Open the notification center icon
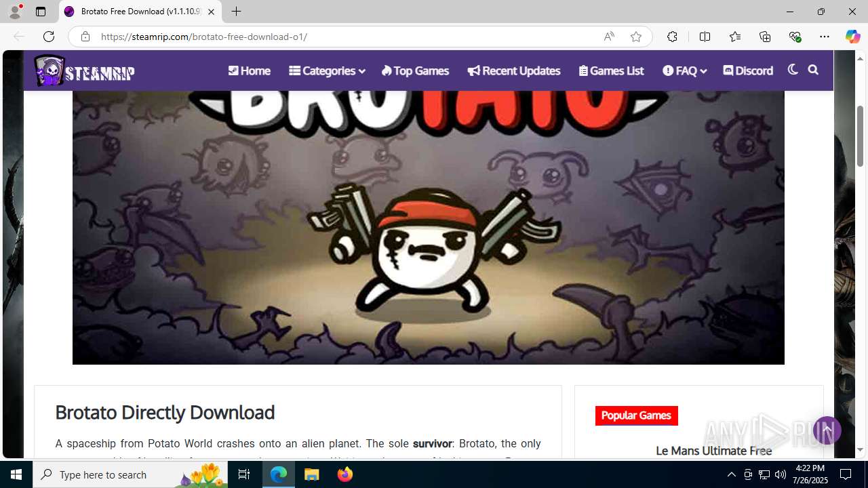This screenshot has height=488, width=868. tap(846, 474)
